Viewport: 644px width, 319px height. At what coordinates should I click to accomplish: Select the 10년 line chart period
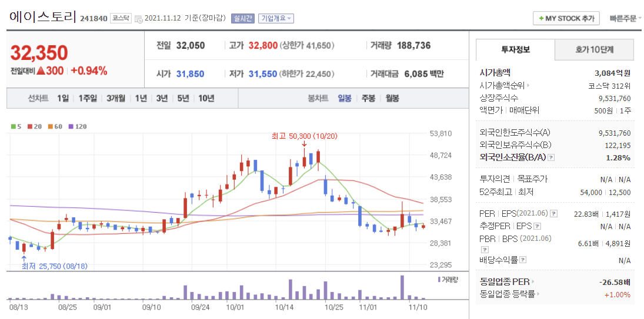click(206, 99)
